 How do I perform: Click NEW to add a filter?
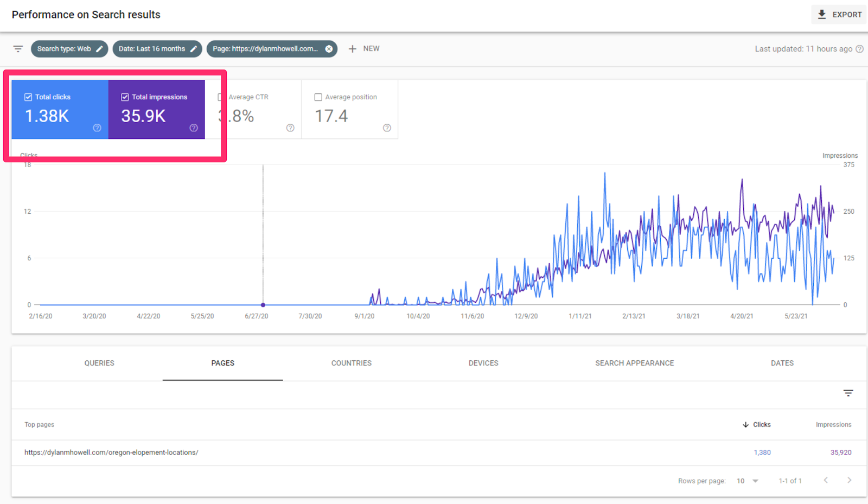(x=372, y=49)
